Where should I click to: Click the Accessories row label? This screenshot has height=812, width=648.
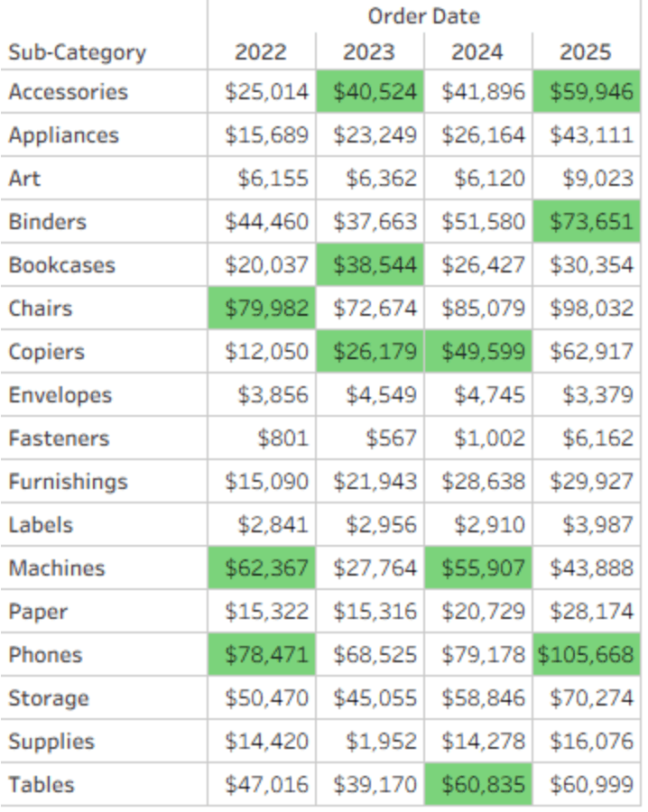[69, 92]
